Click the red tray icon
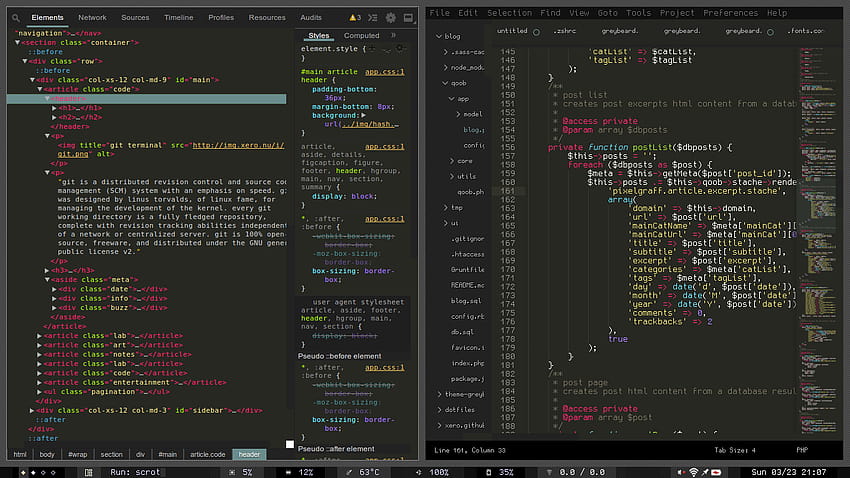 click(716, 473)
